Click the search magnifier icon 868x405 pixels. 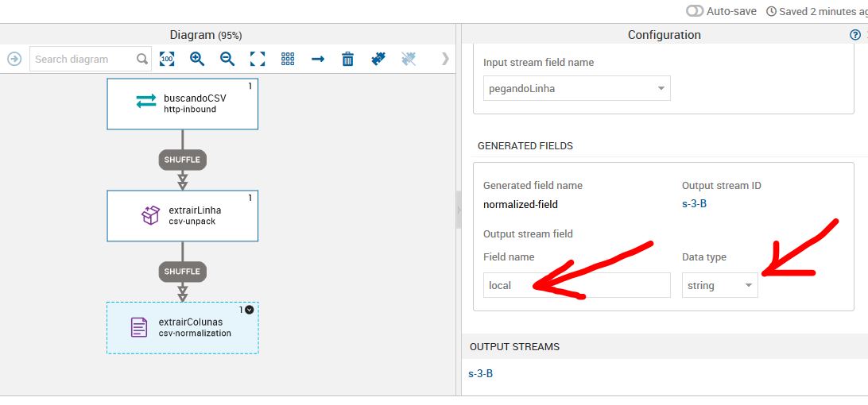click(142, 59)
